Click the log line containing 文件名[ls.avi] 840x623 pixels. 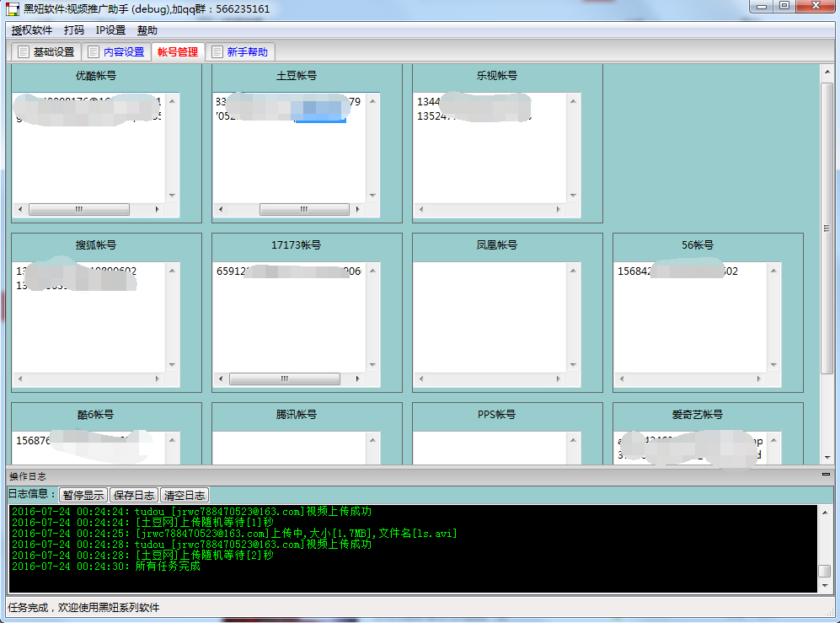234,534
